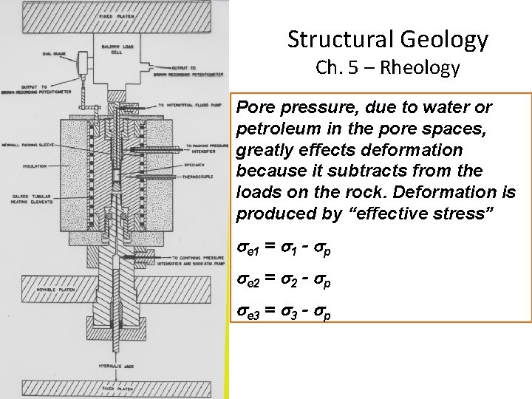Select the line "Pore pressure, due to water or"

click(364, 108)
